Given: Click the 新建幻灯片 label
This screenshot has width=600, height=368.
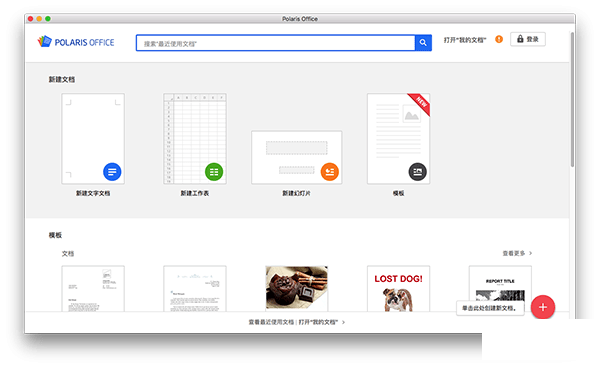Looking at the screenshot, I should click(297, 193).
